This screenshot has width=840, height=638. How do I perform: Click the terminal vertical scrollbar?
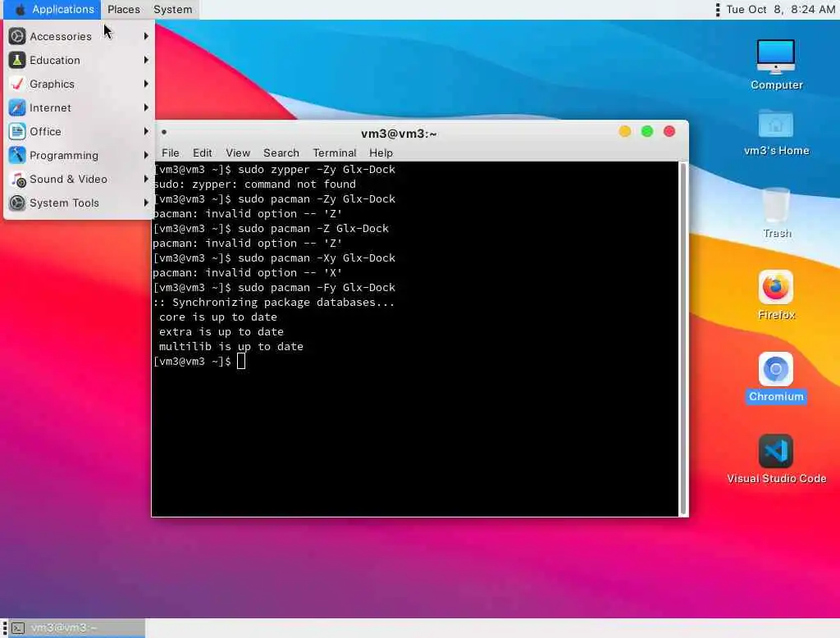pyautogui.click(x=682, y=339)
